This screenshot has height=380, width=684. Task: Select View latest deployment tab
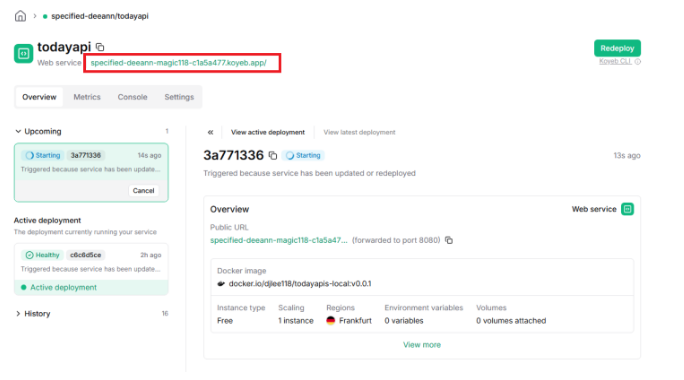(359, 132)
